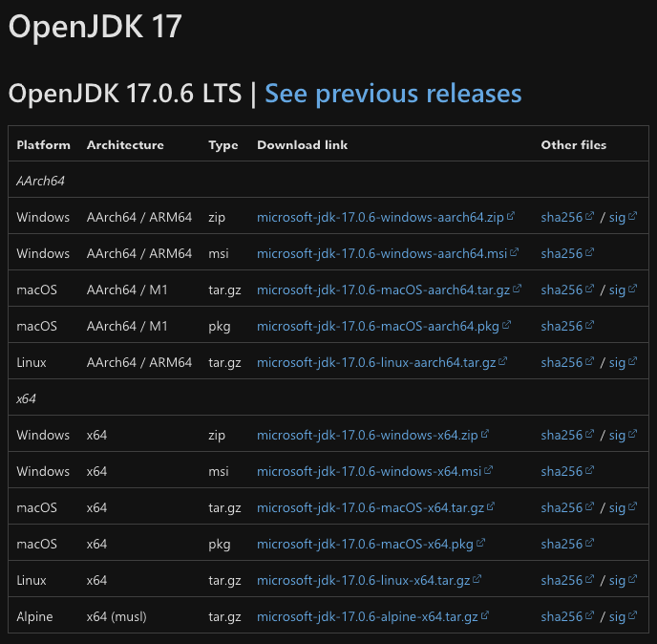
Task: Open sig for macOS x64 tar.gz
Action: coord(623,507)
